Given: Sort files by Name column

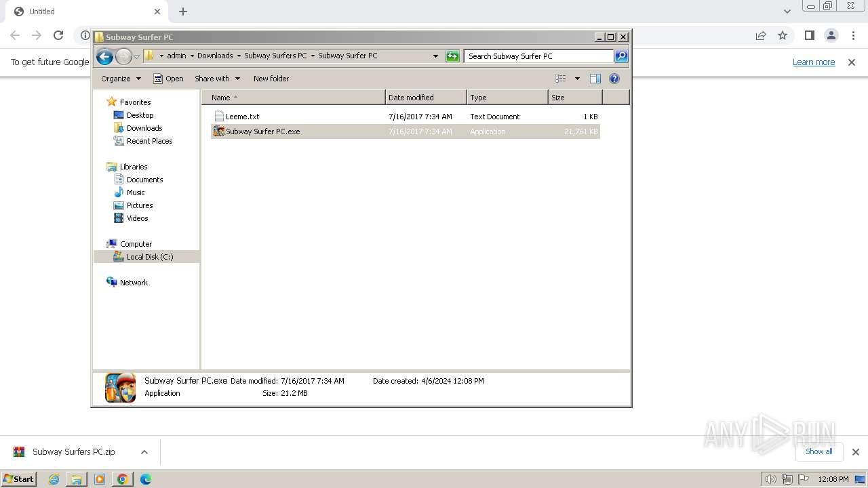Looking at the screenshot, I should [x=294, y=98].
